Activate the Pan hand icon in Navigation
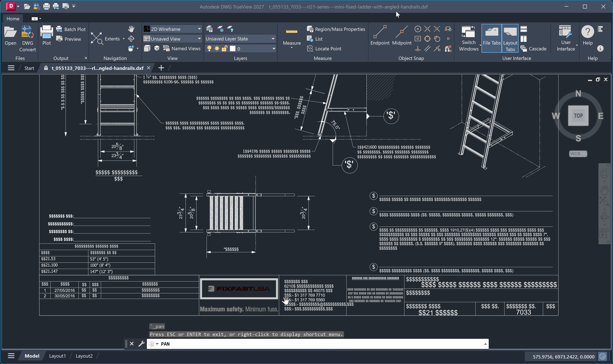This screenshot has height=364, width=613. pyautogui.click(x=131, y=29)
